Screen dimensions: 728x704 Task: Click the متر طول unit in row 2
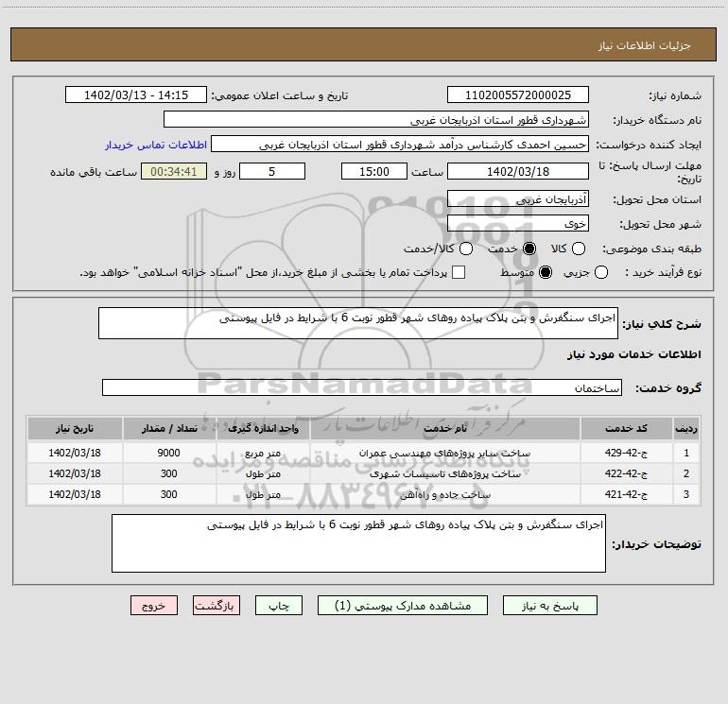tap(263, 473)
